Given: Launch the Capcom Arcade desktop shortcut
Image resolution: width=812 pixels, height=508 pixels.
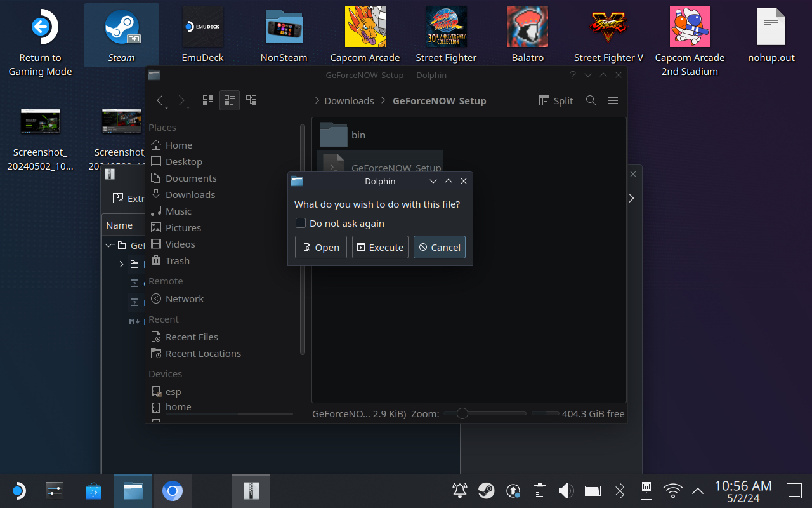Looking at the screenshot, I should (x=365, y=35).
